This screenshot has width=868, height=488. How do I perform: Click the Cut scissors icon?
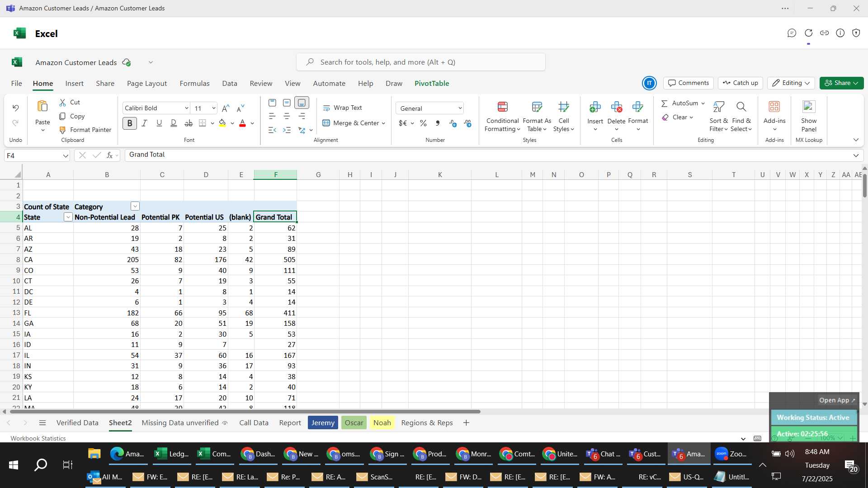click(x=63, y=103)
